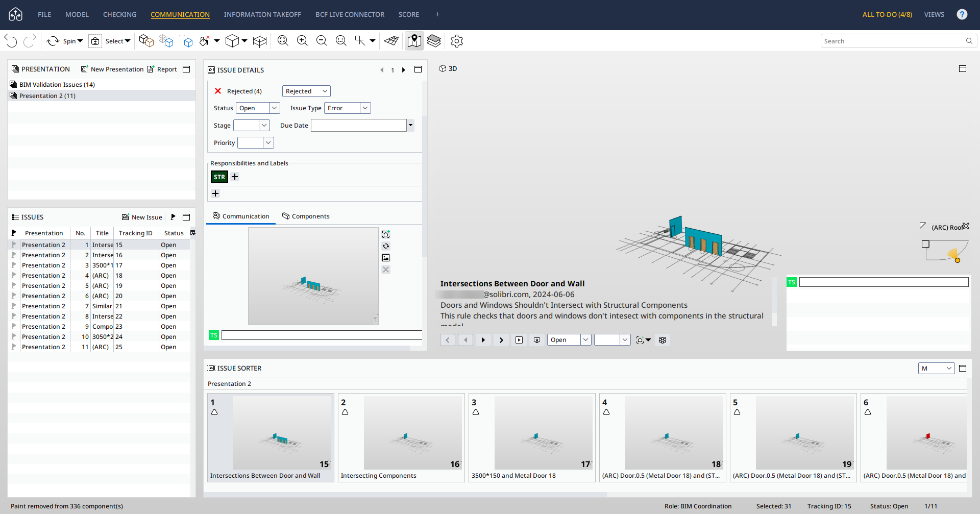Click the add viewpoint icon beside the snapshot
Screen dimensions: 980x514
point(386,234)
